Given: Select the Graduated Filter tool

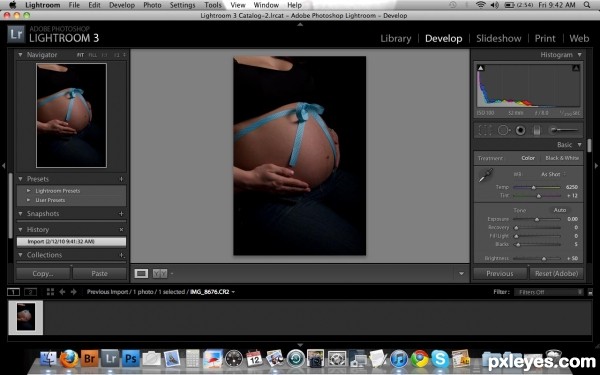Looking at the screenshot, I should [536, 130].
